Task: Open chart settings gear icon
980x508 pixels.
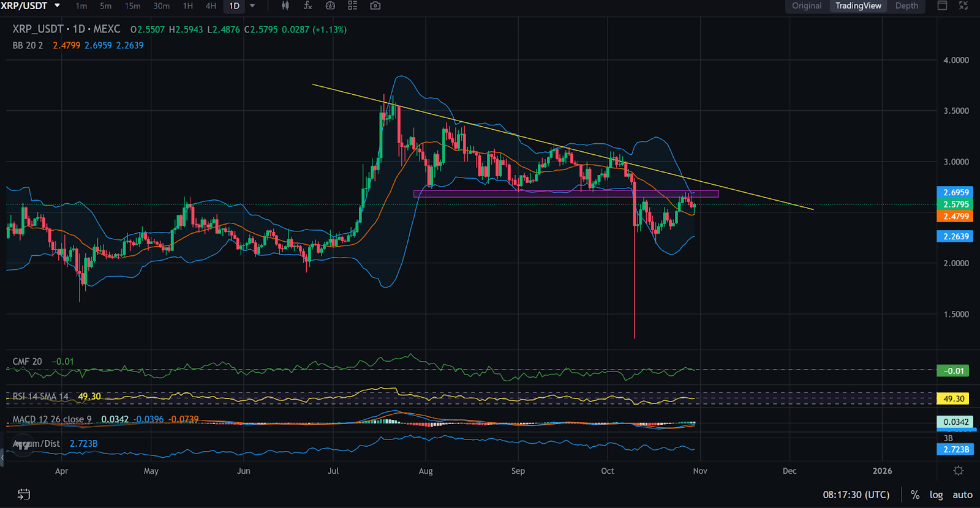Action: tap(959, 471)
